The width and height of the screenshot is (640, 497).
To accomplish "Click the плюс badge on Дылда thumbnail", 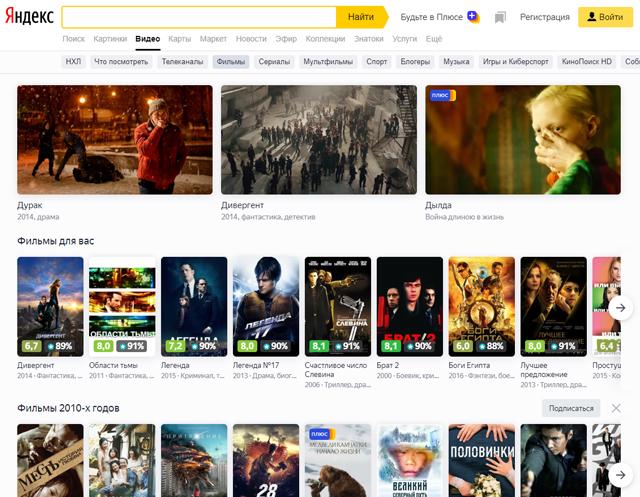I will 441,96.
